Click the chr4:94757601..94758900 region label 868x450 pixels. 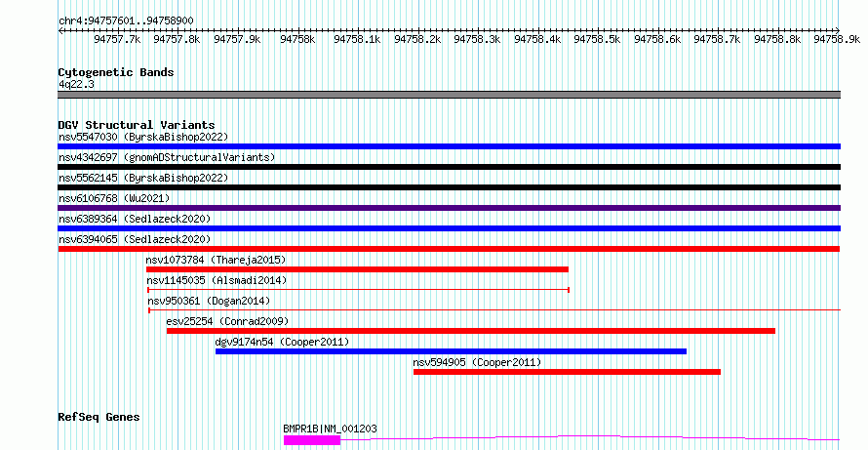pyautogui.click(x=126, y=20)
